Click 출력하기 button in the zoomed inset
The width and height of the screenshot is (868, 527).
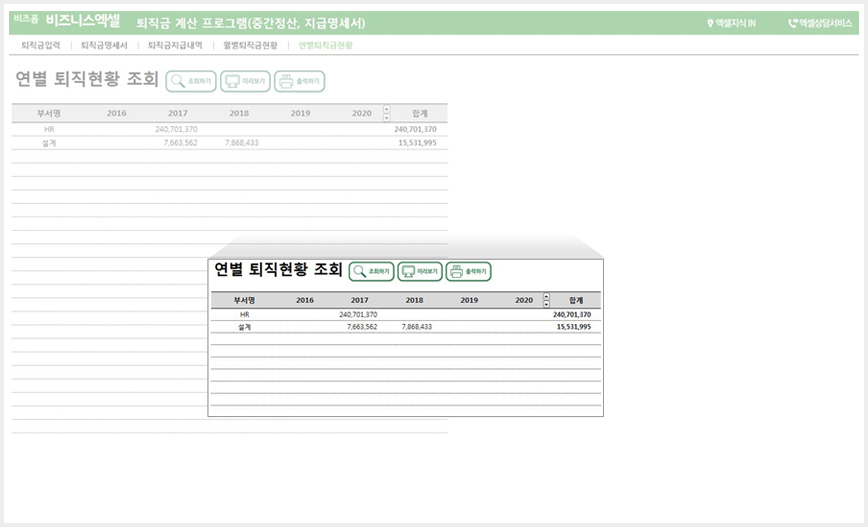click(x=468, y=271)
